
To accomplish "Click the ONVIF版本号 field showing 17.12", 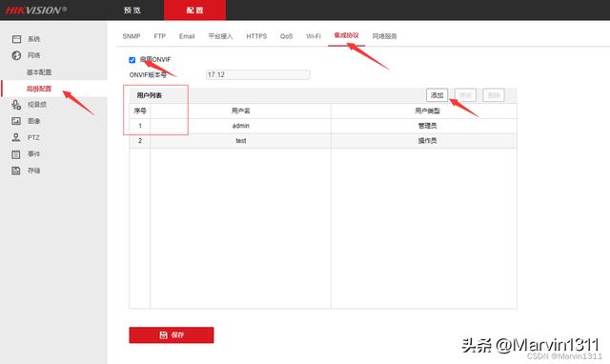I will click(x=258, y=74).
